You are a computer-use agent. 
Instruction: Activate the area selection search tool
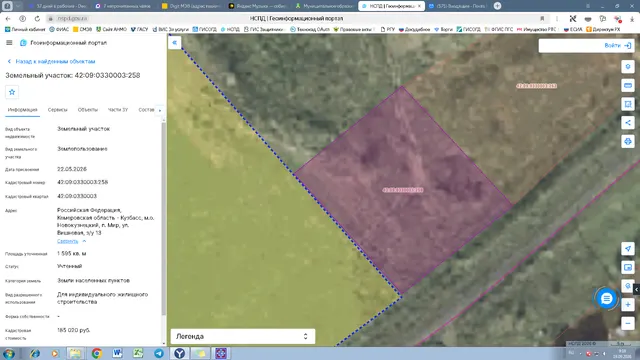coord(628,104)
